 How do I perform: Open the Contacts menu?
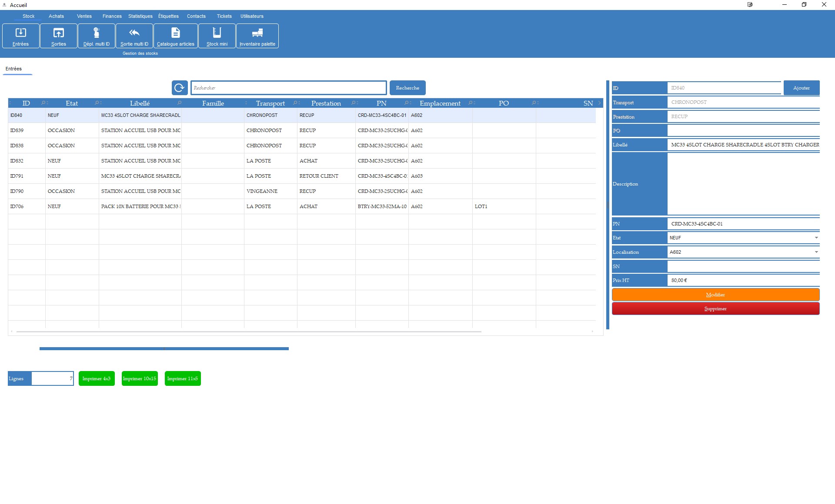pyautogui.click(x=196, y=16)
